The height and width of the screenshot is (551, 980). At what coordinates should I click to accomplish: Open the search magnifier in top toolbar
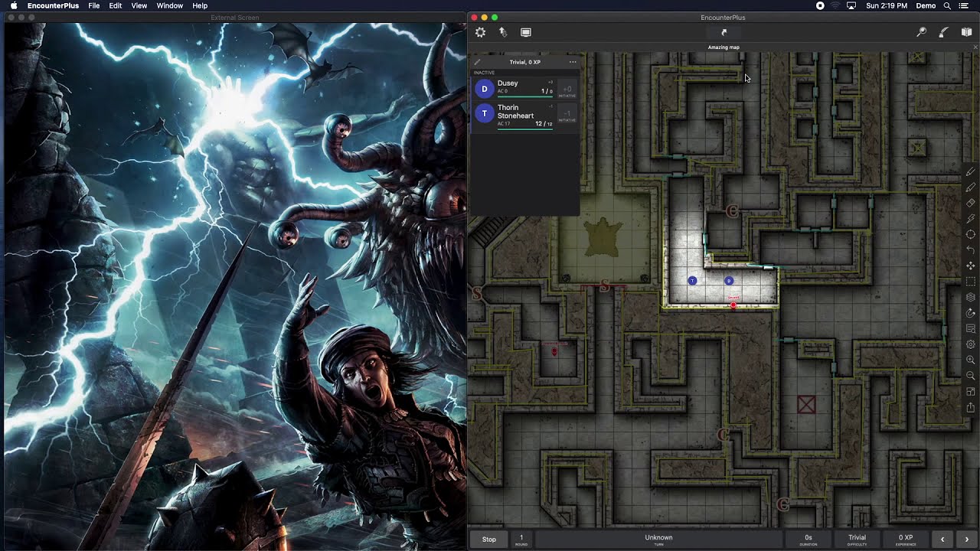[922, 32]
